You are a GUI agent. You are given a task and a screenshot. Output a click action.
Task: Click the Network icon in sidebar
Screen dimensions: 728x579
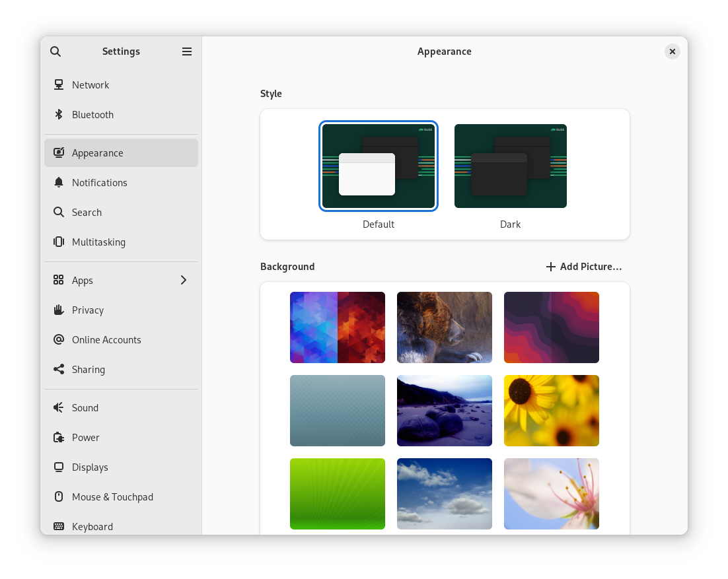[x=59, y=85]
